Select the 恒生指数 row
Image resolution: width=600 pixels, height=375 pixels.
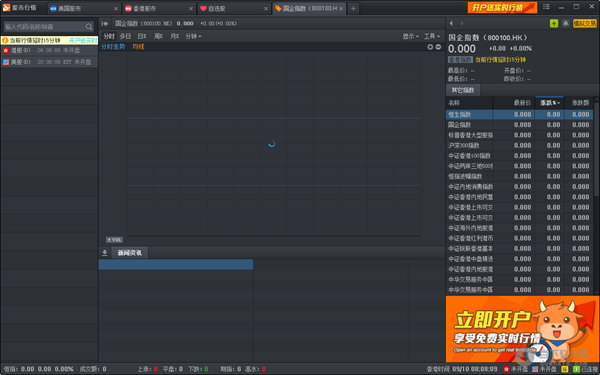[519, 114]
